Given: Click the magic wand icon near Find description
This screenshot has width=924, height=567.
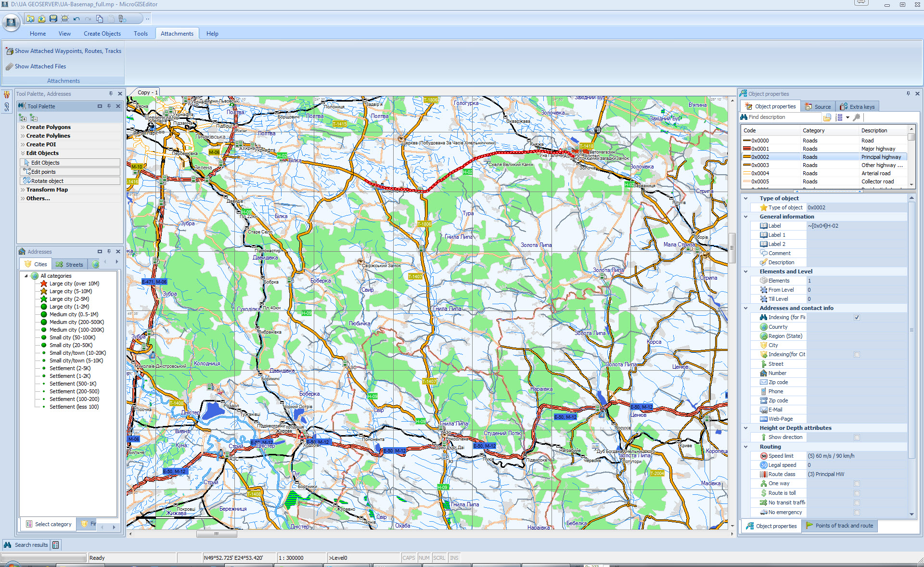Looking at the screenshot, I should pyautogui.click(x=856, y=117).
